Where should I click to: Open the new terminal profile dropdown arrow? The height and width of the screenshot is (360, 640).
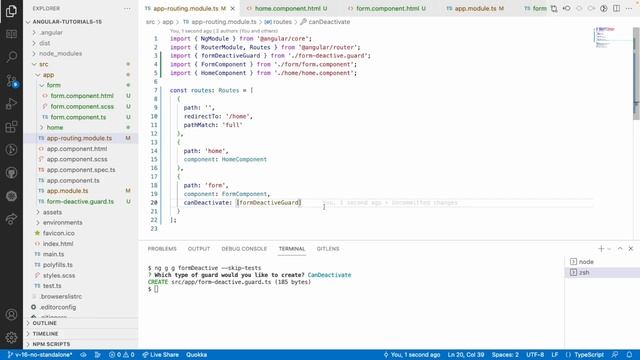pos(609,249)
